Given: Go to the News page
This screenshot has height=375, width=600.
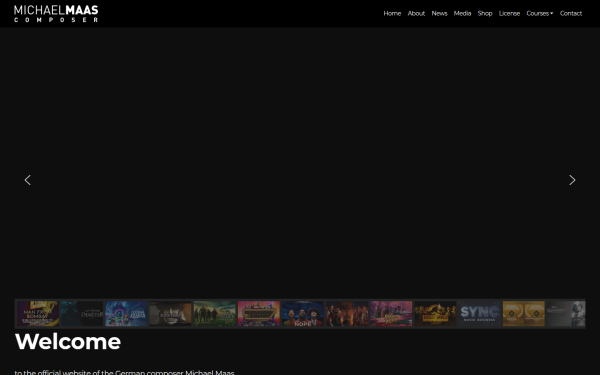Looking at the screenshot, I should [439, 13].
